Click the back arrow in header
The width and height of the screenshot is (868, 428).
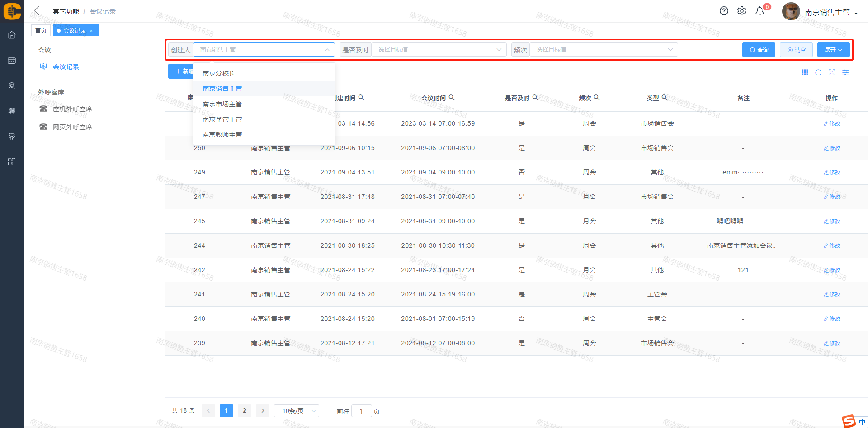click(x=37, y=11)
